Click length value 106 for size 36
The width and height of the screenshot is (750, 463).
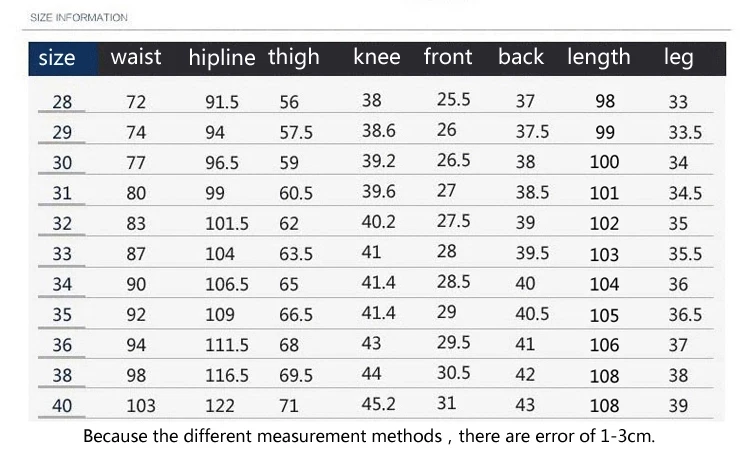click(x=605, y=345)
